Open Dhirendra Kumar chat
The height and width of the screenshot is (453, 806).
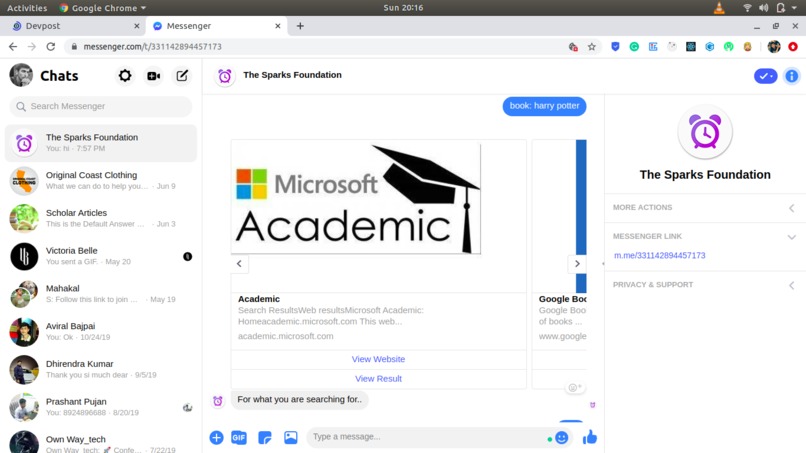click(x=101, y=369)
